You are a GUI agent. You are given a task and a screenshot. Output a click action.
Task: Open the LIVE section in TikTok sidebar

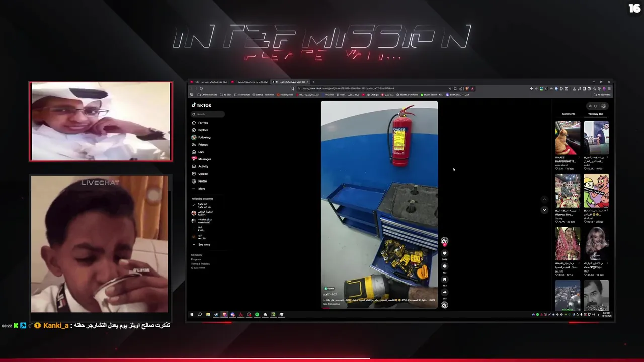pyautogui.click(x=198, y=152)
